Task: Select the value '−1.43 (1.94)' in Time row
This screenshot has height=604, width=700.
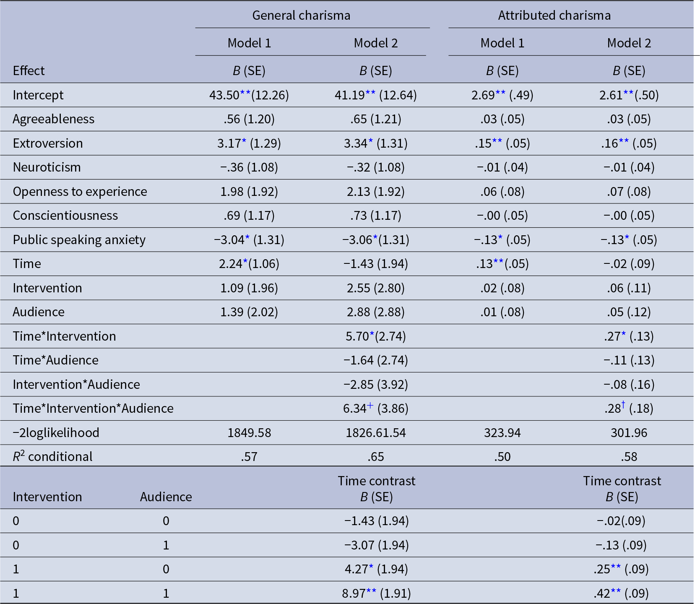Action: [376, 264]
